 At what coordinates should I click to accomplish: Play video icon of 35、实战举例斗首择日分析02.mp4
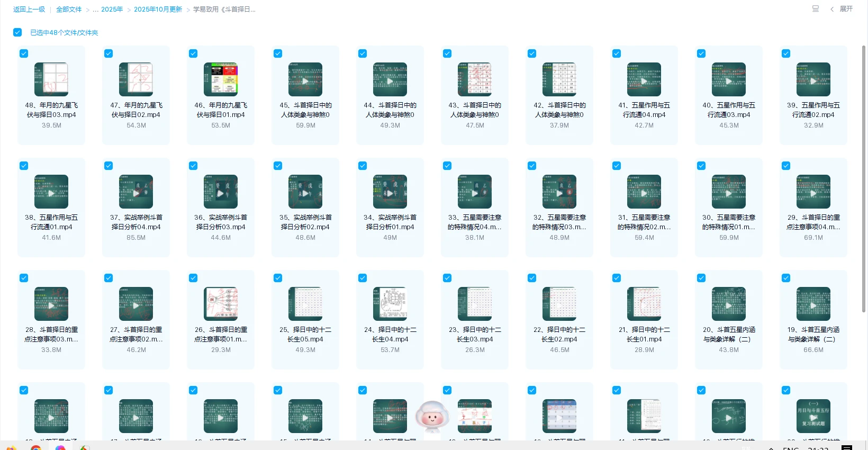(305, 192)
